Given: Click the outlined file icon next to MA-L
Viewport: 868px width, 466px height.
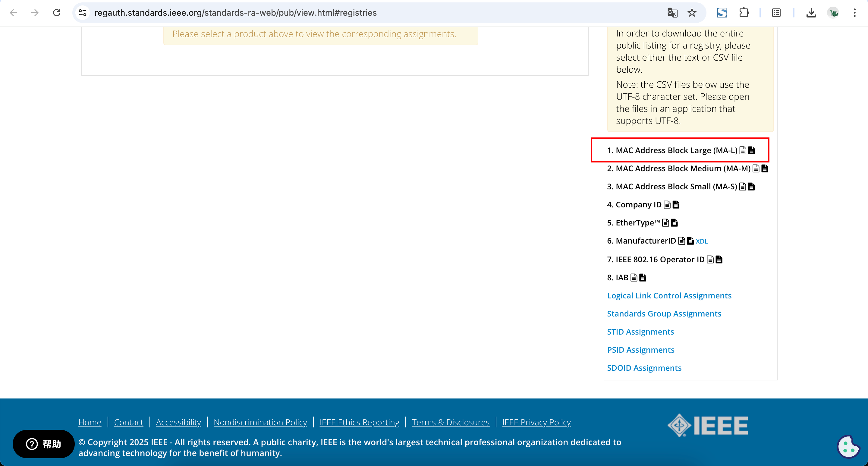Looking at the screenshot, I should 743,150.
